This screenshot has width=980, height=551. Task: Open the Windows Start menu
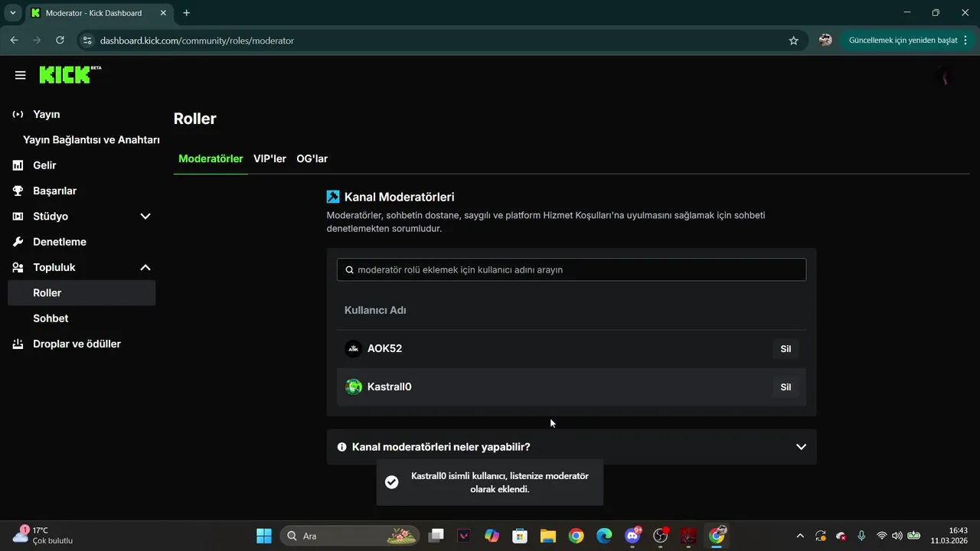(263, 536)
